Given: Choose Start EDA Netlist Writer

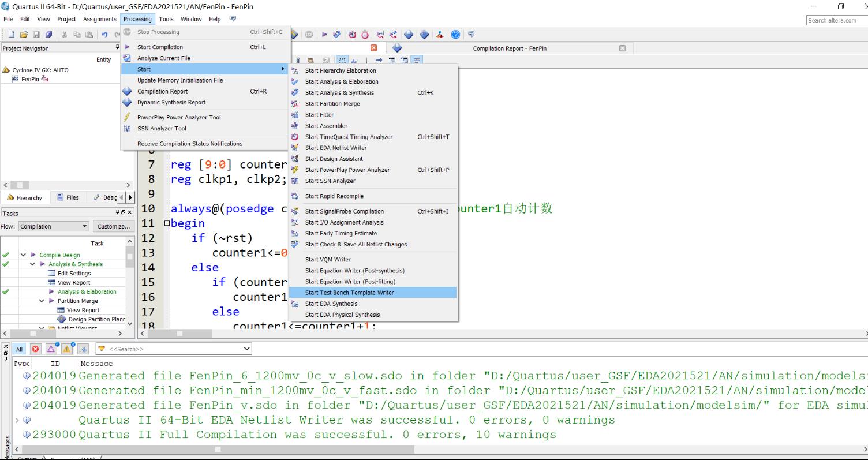Looking at the screenshot, I should (373, 148).
